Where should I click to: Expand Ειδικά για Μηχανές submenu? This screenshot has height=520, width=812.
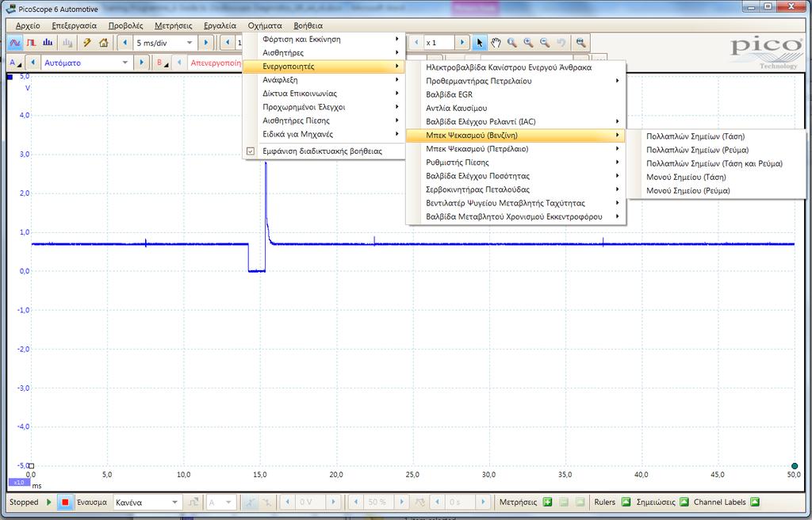(x=324, y=134)
